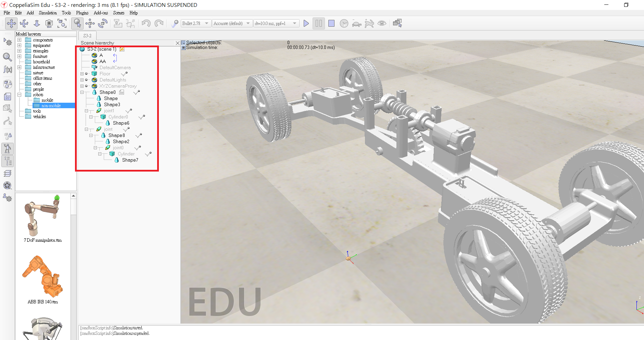The image size is (644, 340).
Task: Open the layers dialog icon in sidebar
Action: click(8, 173)
